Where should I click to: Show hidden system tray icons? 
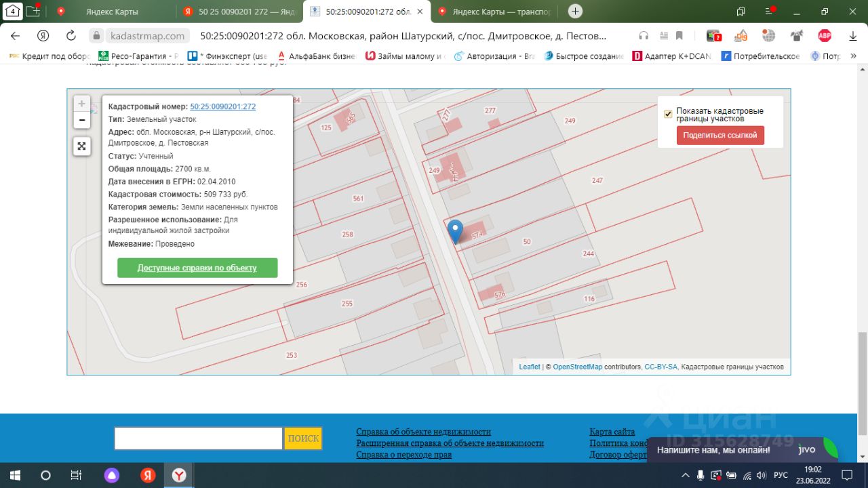tap(686, 475)
